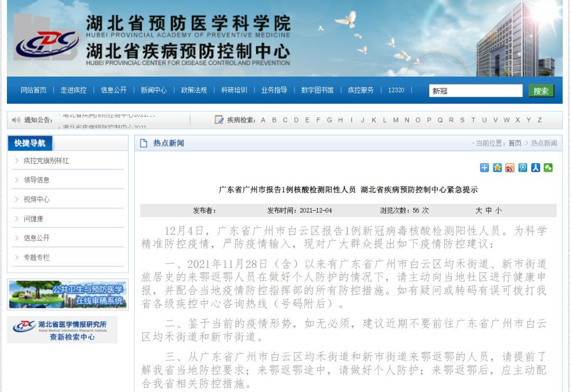Share to QZone star icon
Screen dimensions: 571x392
[496, 167]
